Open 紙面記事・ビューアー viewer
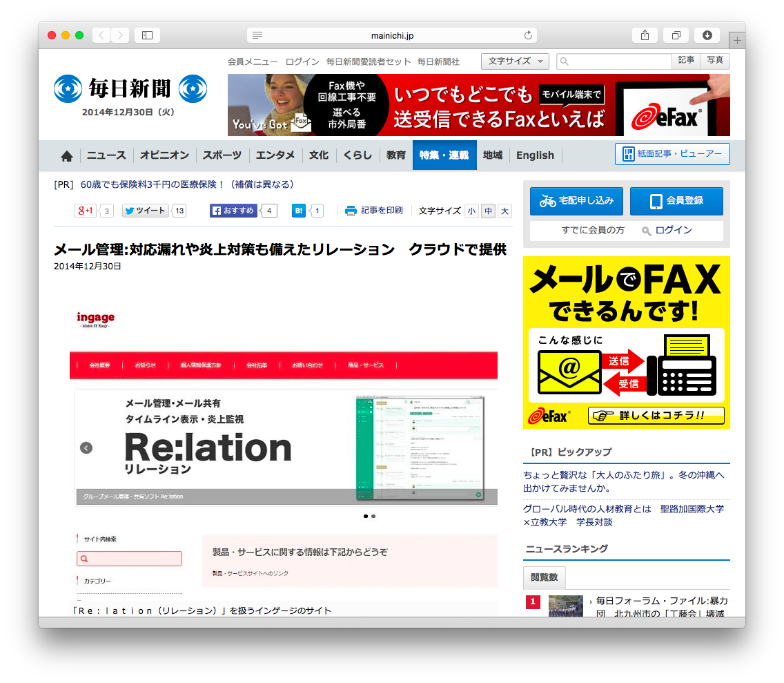Image resolution: width=784 pixels, height=683 pixels. tap(672, 153)
